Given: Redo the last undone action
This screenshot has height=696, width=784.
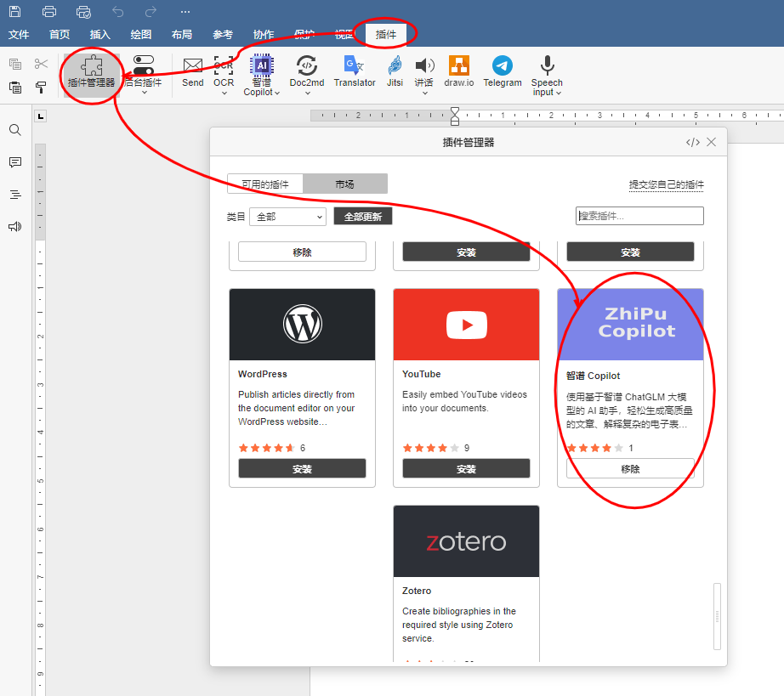Looking at the screenshot, I should tap(151, 12).
